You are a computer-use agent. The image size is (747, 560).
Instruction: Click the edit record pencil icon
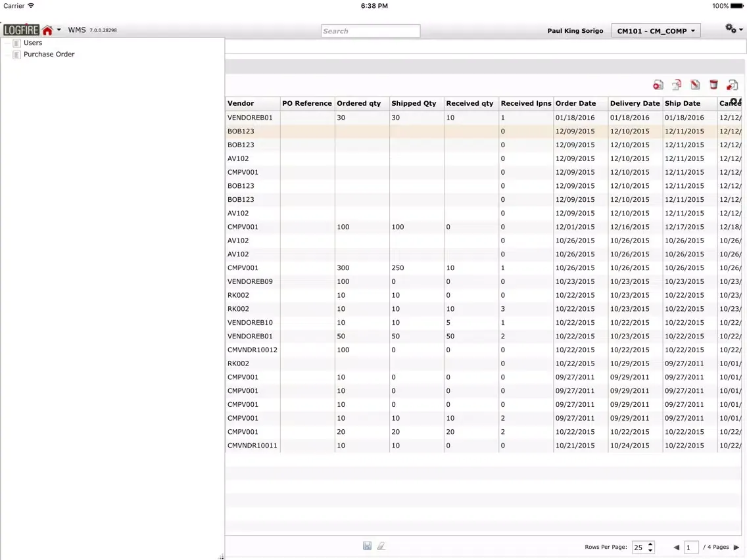tap(695, 85)
